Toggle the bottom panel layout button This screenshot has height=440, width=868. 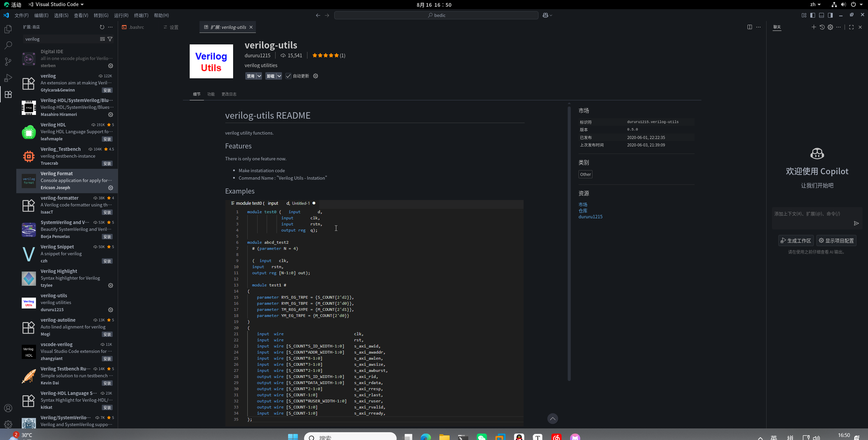click(821, 15)
